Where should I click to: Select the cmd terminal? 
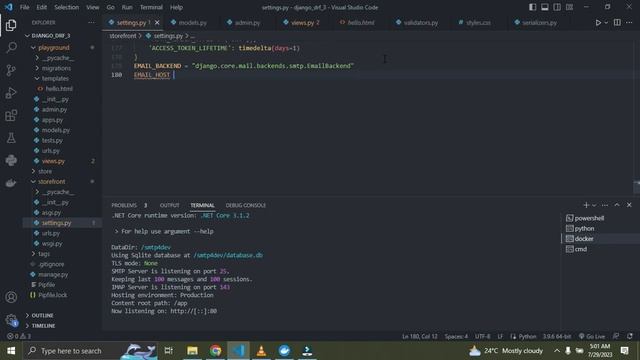(x=580, y=249)
